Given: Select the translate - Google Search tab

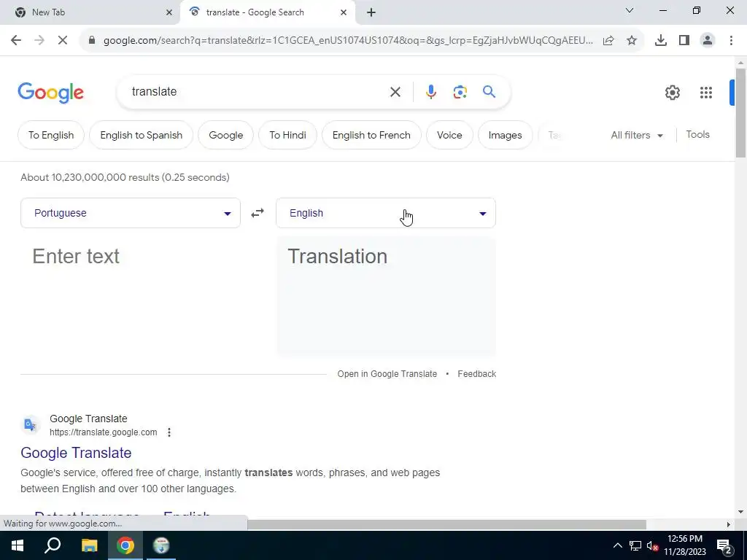Looking at the screenshot, I should coord(268,13).
